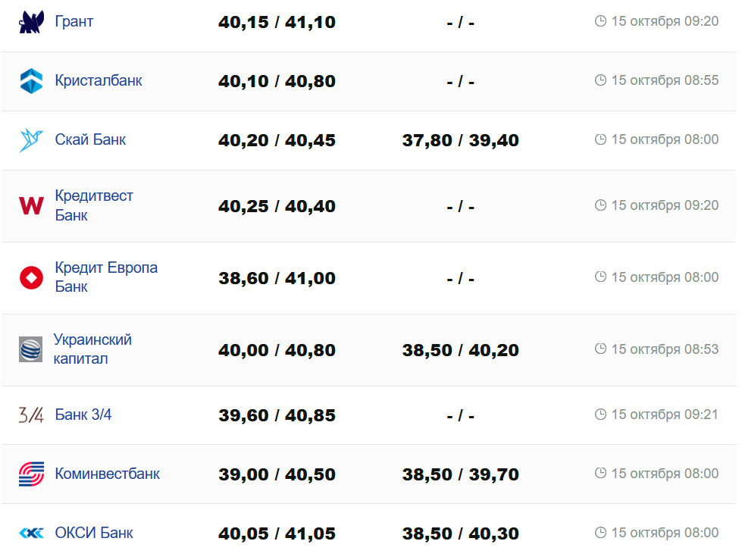The height and width of the screenshot is (560, 745).
Task: Open the Кристалбанк link
Action: [99, 80]
